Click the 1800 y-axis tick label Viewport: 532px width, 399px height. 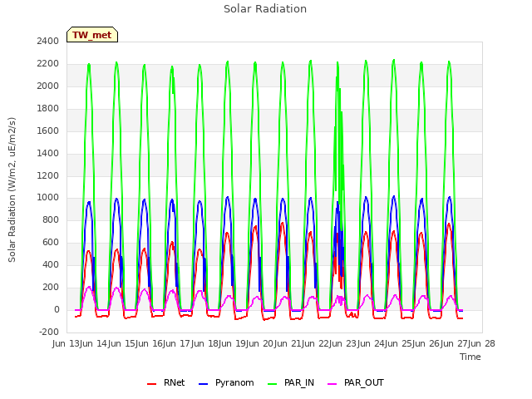coord(48,109)
